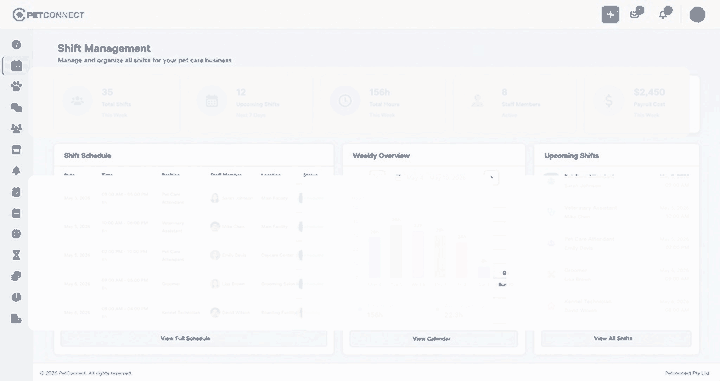Click the Upcoming Shifts panel heading

point(572,156)
